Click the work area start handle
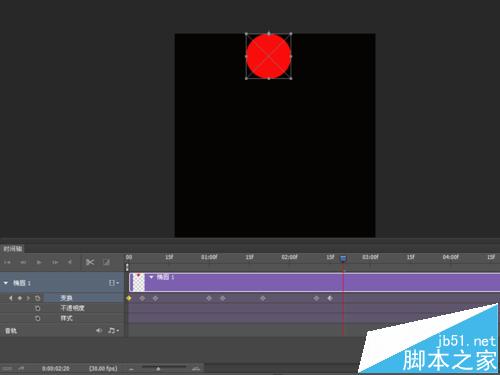Viewport: 500px width, 375px height. pyautogui.click(x=127, y=267)
